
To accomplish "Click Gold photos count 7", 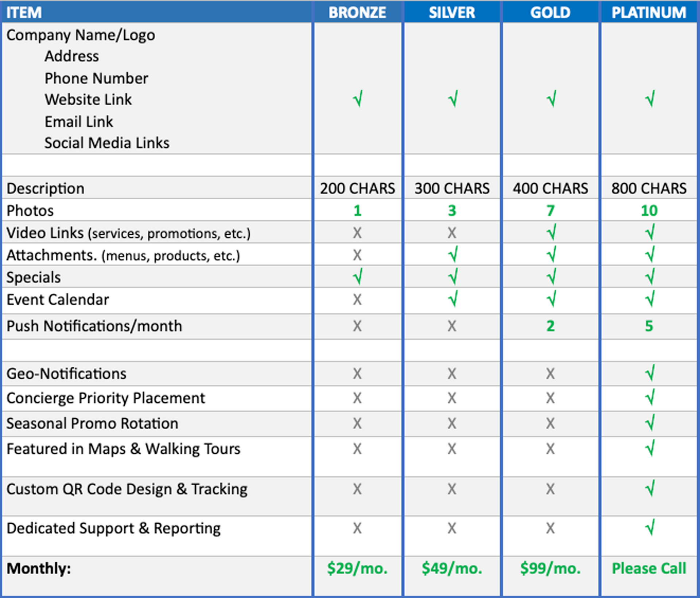I will 551,211.
